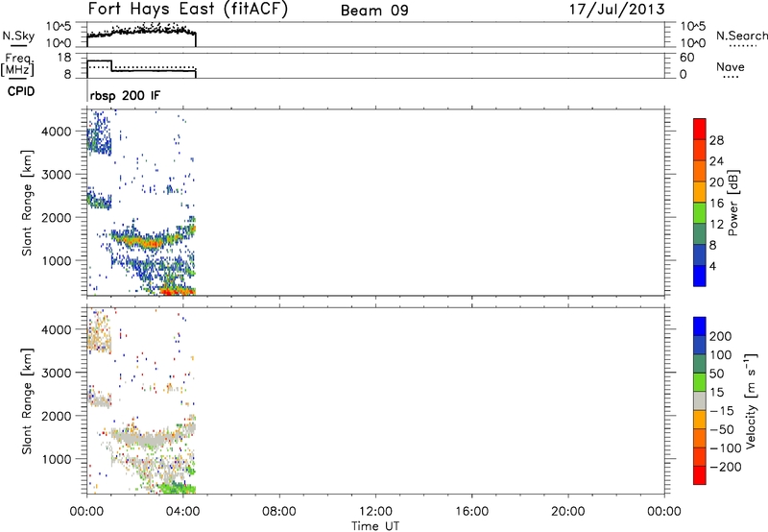
Task: Click the '2000' tick on the velocity panel axis
Action: [57, 416]
